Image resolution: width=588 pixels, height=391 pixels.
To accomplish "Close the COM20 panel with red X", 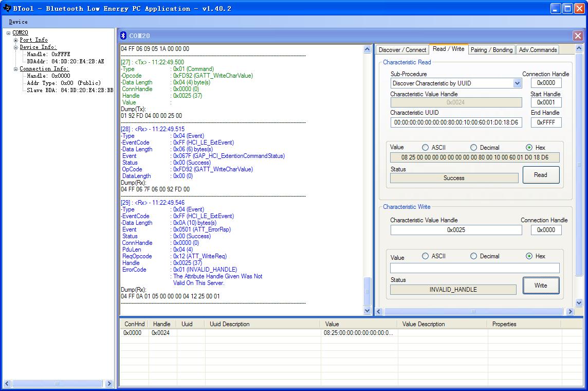I will pyautogui.click(x=578, y=35).
